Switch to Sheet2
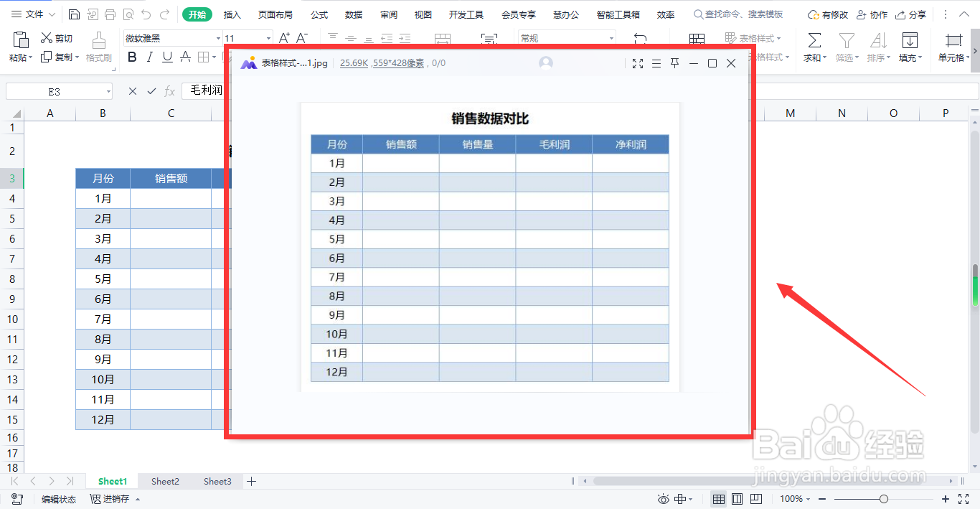Image resolution: width=980 pixels, height=509 pixels. [x=164, y=481]
